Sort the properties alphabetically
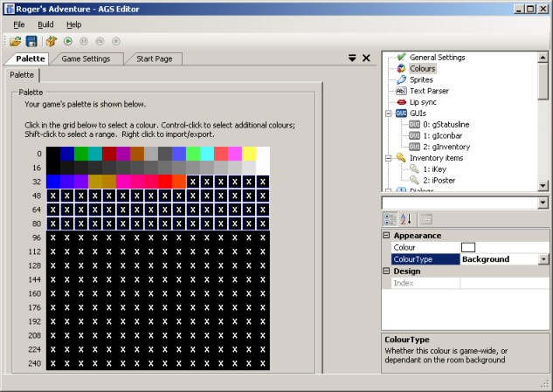 tap(406, 218)
